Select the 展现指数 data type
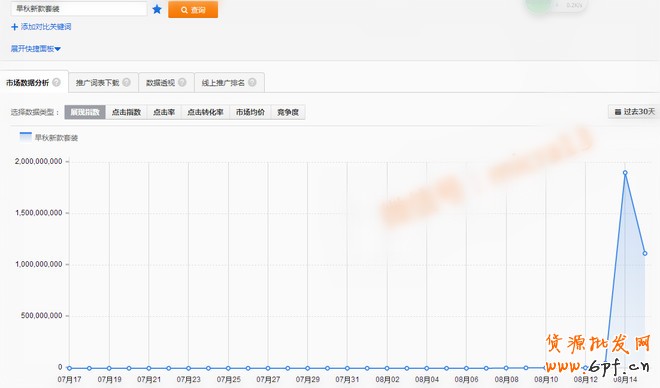The height and width of the screenshot is (388, 660). click(85, 112)
